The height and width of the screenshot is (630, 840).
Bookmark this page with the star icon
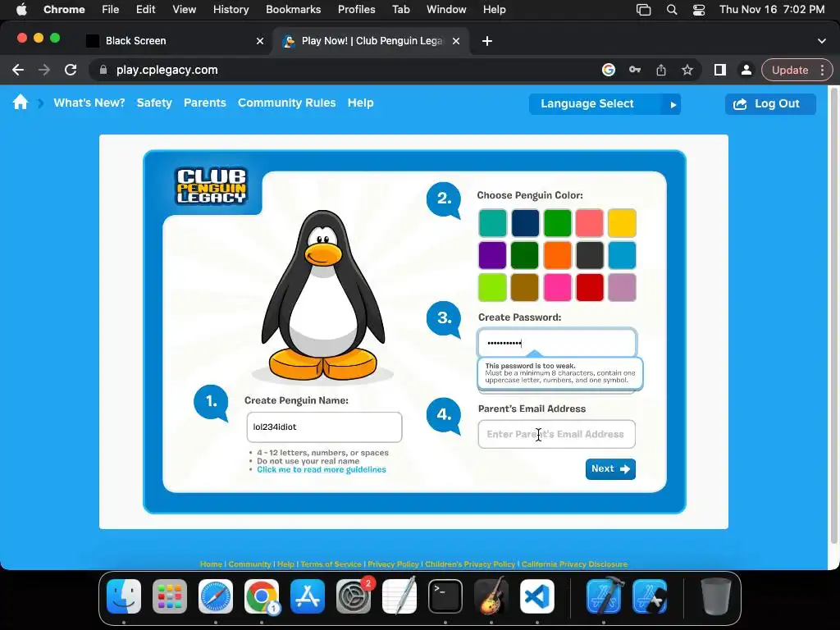click(x=687, y=70)
